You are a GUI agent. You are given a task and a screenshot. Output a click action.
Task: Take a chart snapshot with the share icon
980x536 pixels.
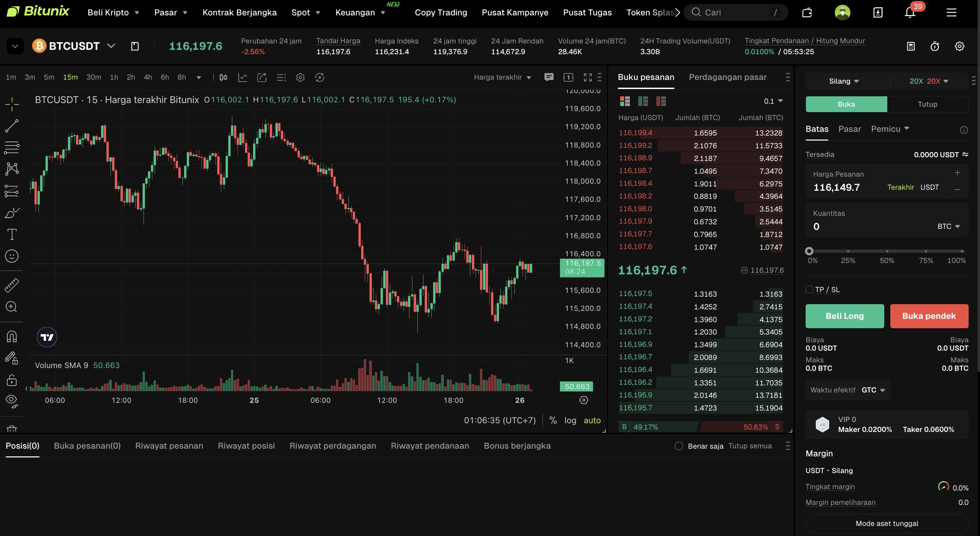[262, 77]
